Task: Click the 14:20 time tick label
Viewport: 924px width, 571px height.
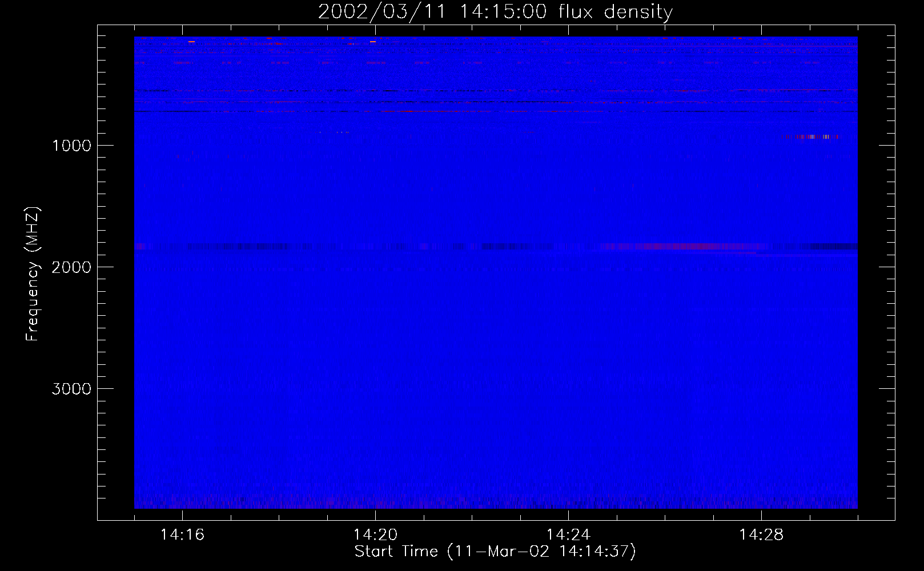Action: click(x=375, y=535)
